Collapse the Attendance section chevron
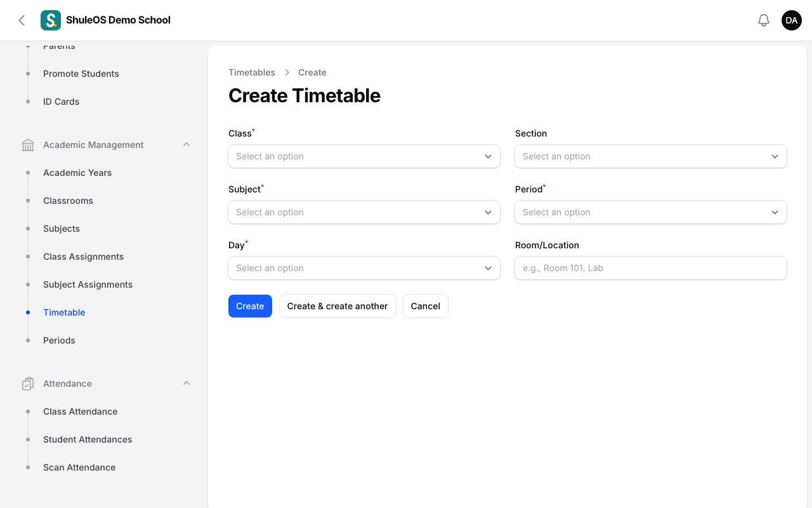Viewport: 812px width, 508px height. click(x=187, y=384)
